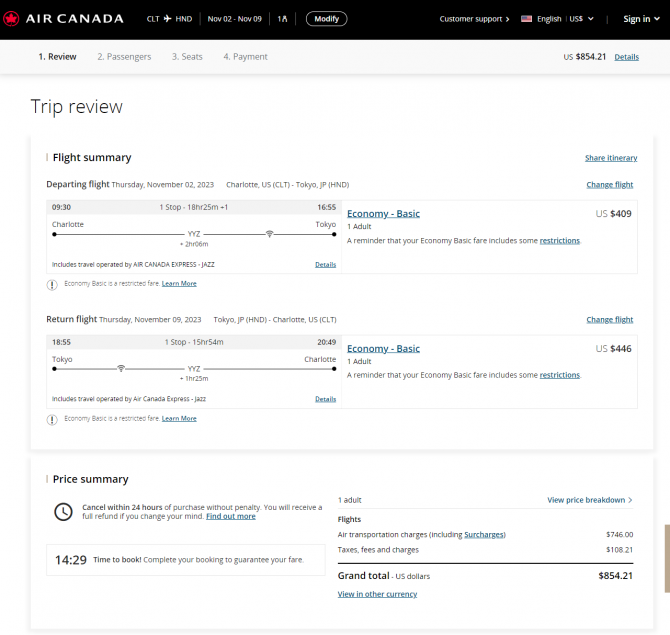Click the page vertical scrollbar thumb
670x635 pixels.
point(667,559)
